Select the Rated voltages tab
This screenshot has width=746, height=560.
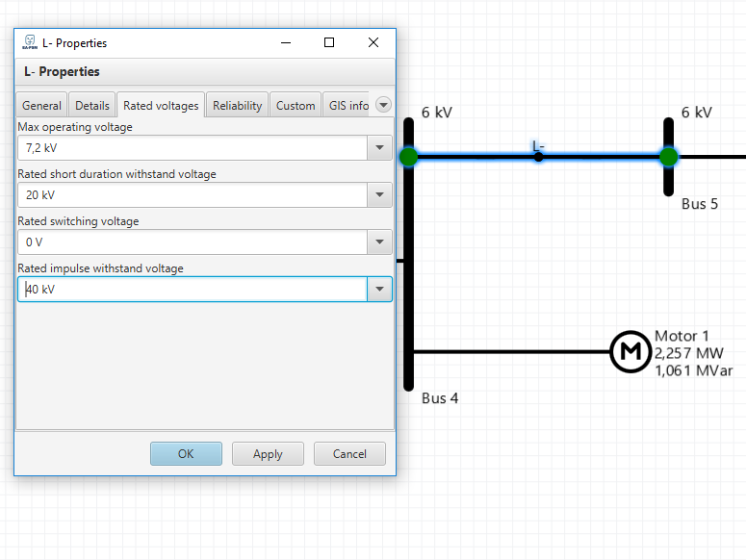click(x=161, y=105)
